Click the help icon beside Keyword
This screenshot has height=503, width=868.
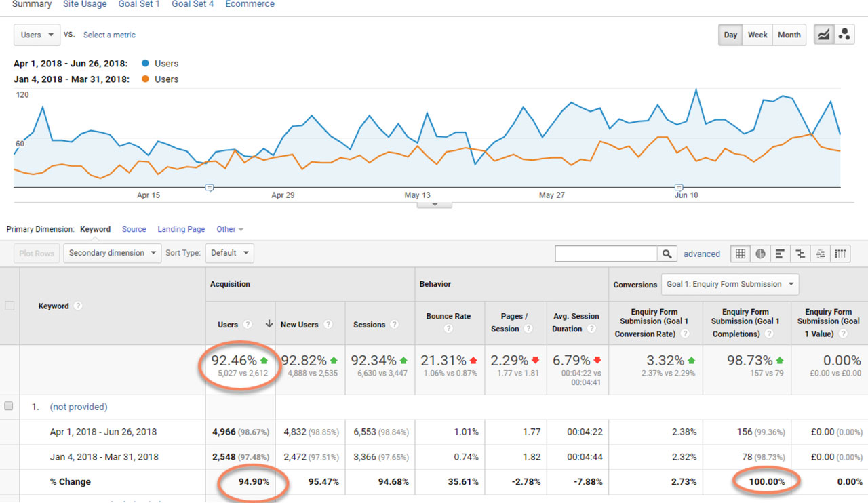tap(78, 306)
